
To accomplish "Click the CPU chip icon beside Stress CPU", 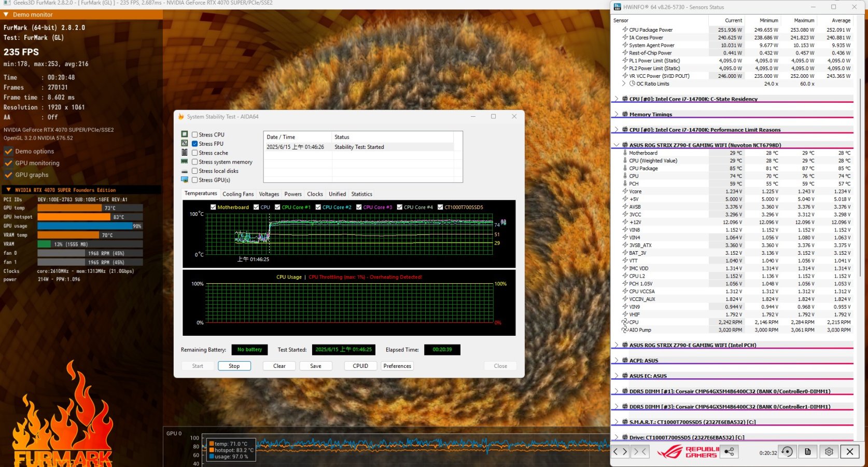I will (x=184, y=134).
